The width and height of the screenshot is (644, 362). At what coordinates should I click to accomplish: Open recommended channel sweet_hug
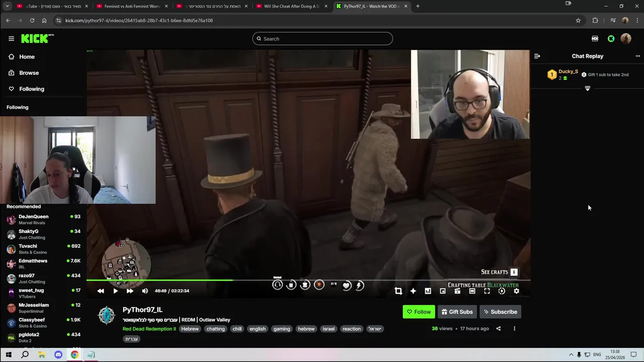tap(43, 293)
